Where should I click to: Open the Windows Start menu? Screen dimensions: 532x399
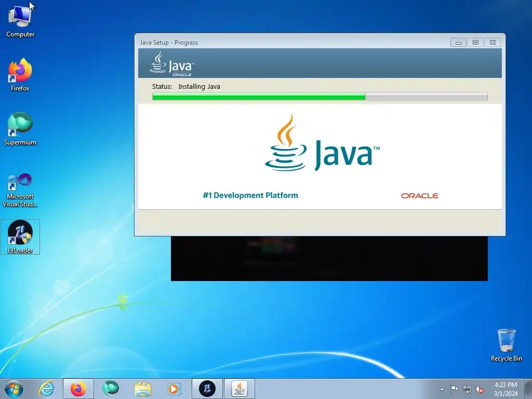pos(14,389)
